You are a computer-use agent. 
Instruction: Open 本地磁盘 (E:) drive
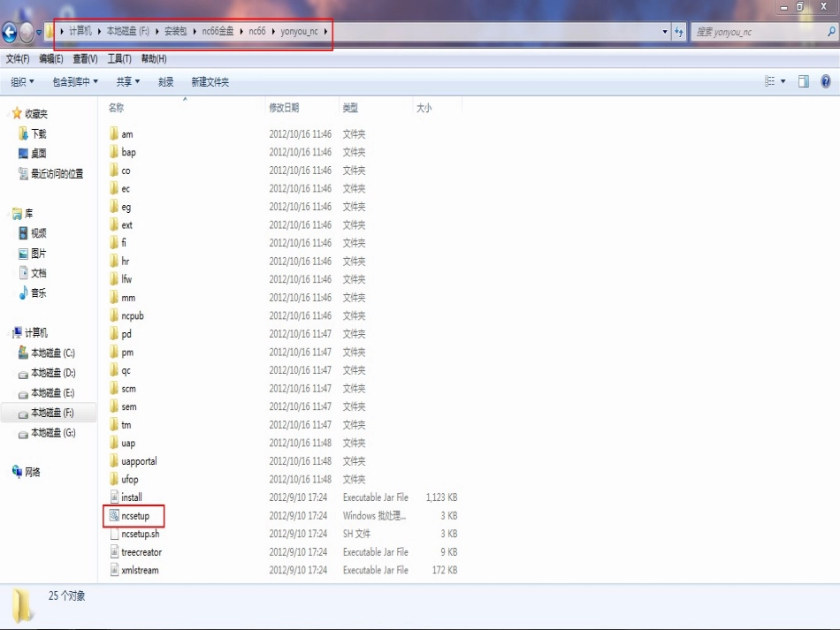(52, 393)
